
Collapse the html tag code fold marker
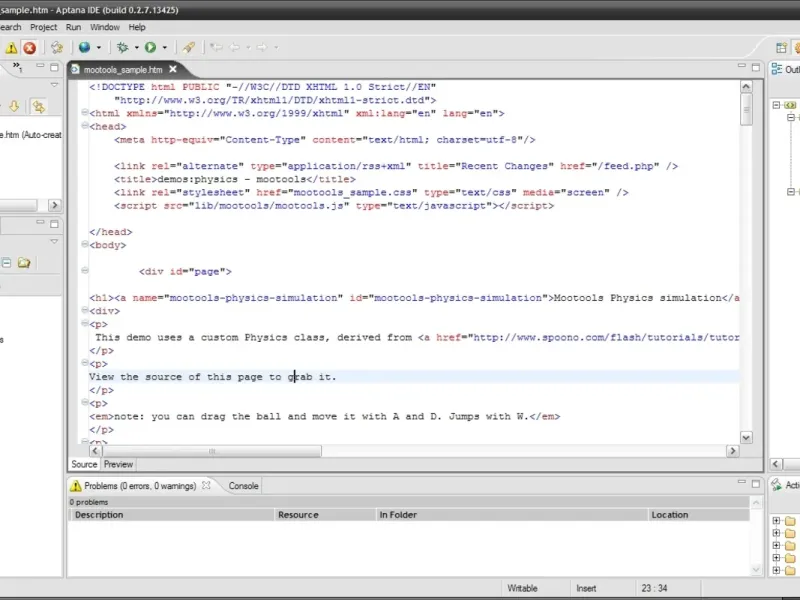(x=83, y=114)
